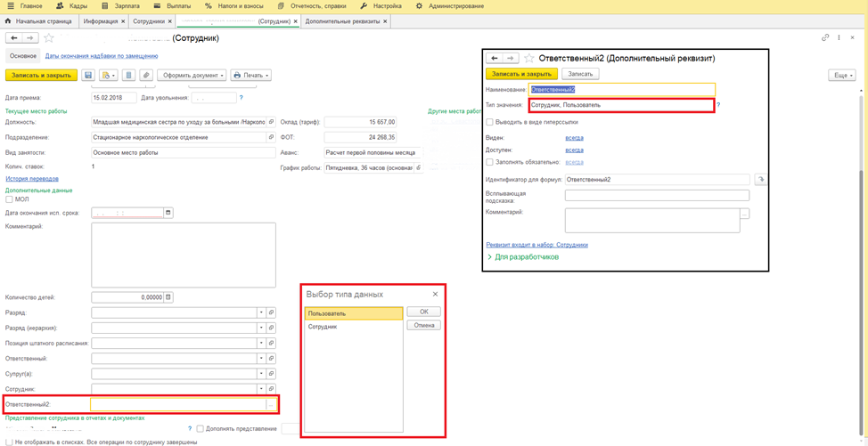Click help question mark beside Тип значения
868x446 pixels.
tap(718, 104)
